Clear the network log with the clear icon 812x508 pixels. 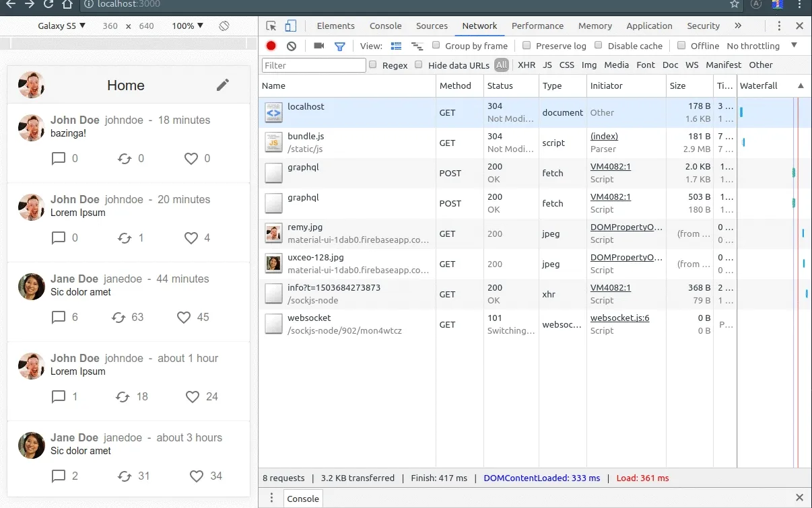[x=292, y=46]
